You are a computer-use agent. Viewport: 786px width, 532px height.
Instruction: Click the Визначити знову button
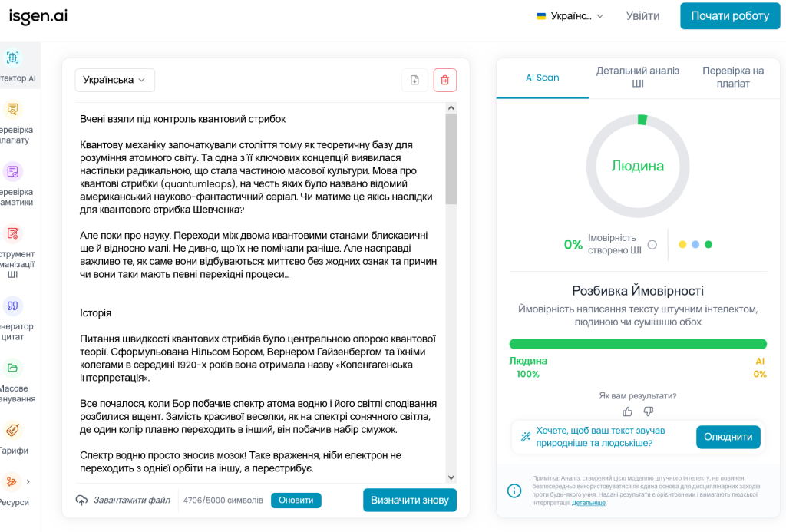(x=410, y=500)
